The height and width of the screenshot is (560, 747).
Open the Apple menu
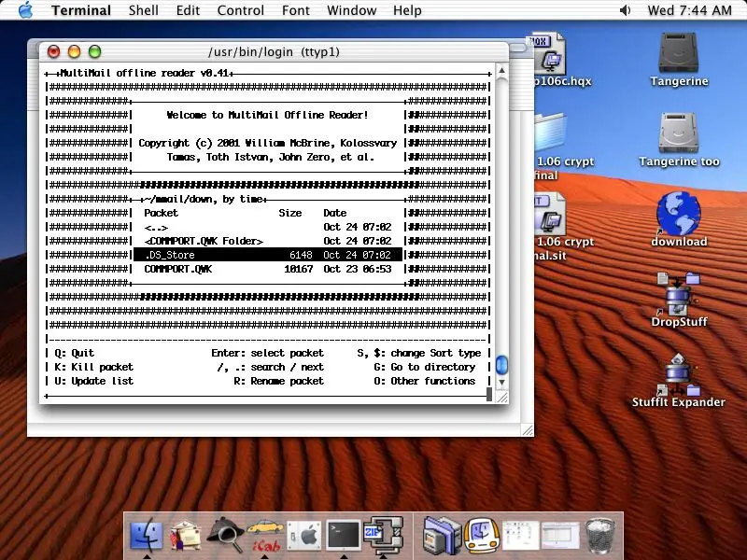[x=24, y=10]
